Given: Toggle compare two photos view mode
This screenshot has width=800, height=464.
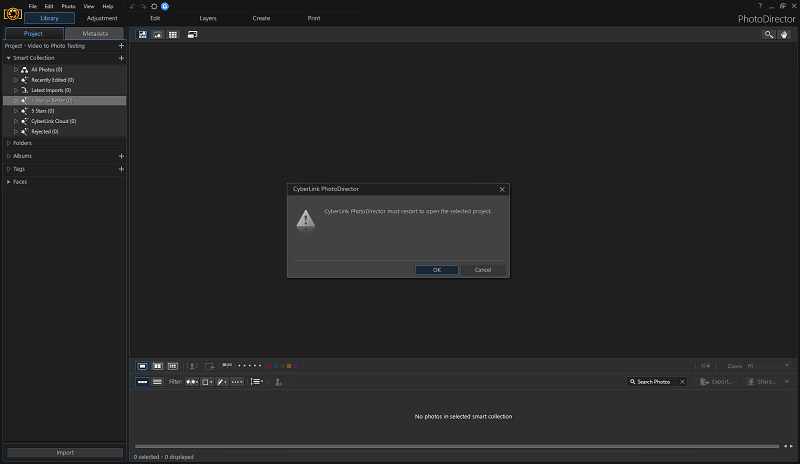Looking at the screenshot, I should coord(158,366).
